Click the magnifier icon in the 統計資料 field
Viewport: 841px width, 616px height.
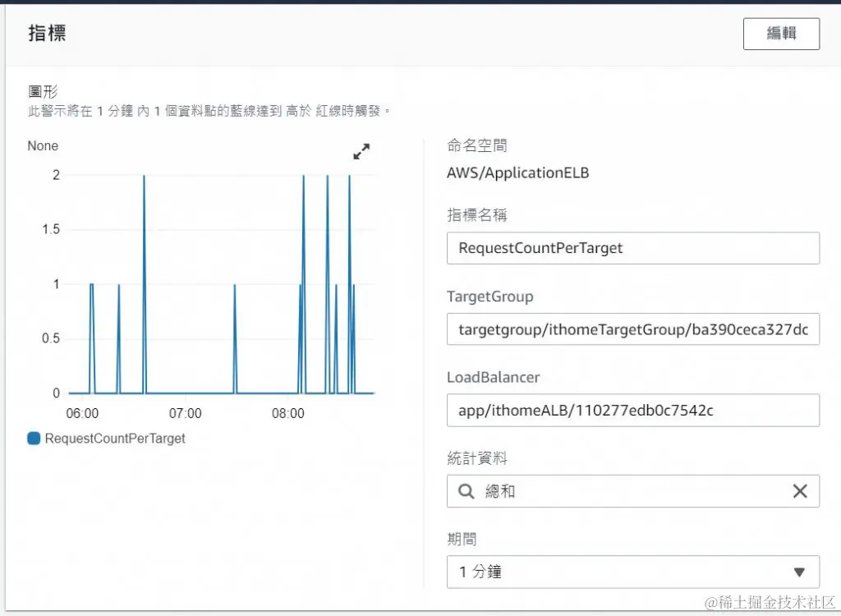(466, 490)
